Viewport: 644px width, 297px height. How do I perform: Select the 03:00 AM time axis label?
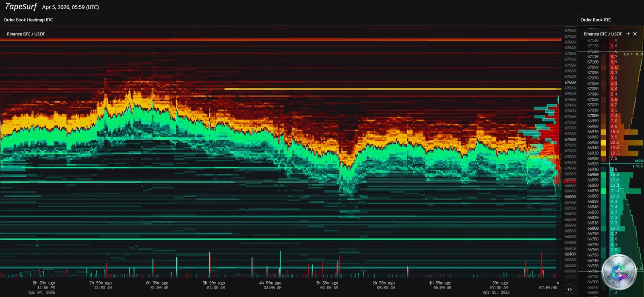(272, 288)
